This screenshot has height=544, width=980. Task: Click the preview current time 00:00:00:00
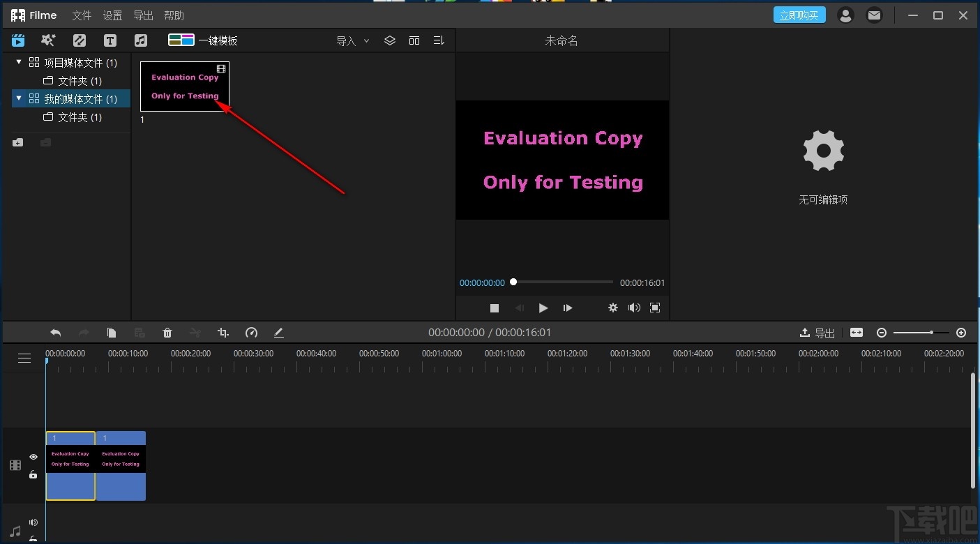tap(482, 283)
